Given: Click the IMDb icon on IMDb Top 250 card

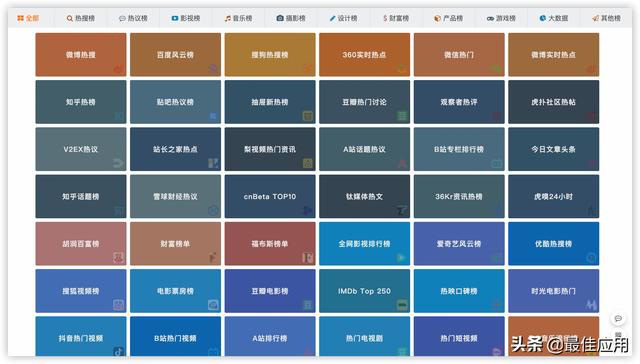Looking at the screenshot, I should (402, 305).
